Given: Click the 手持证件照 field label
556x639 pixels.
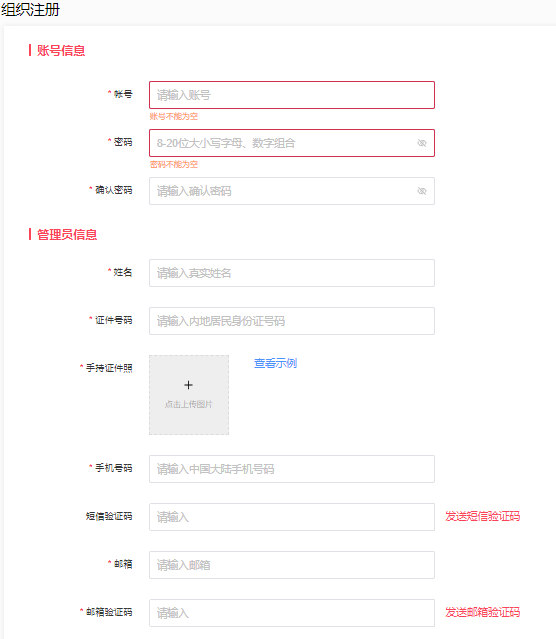Looking at the screenshot, I should [109, 368].
